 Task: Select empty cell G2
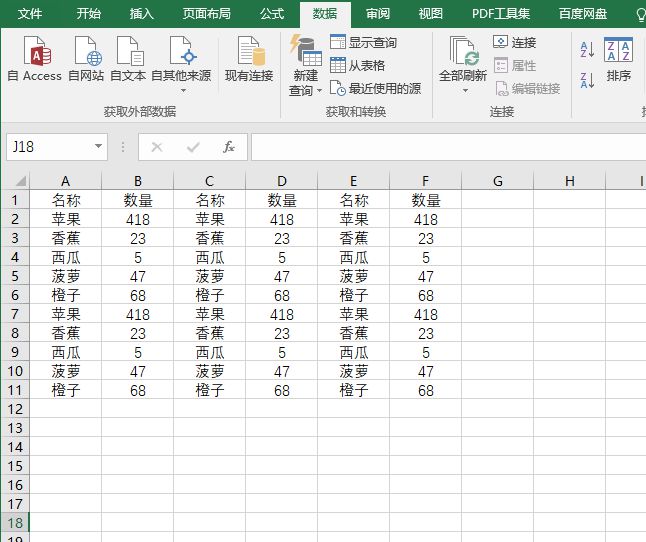[498, 219]
